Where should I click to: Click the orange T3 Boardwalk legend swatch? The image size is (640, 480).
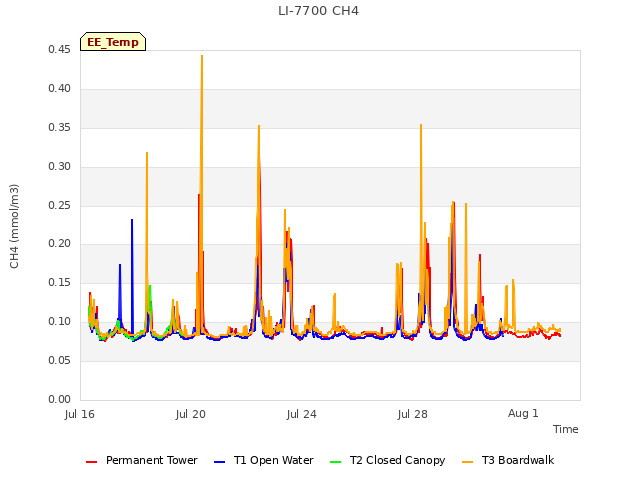click(x=467, y=462)
